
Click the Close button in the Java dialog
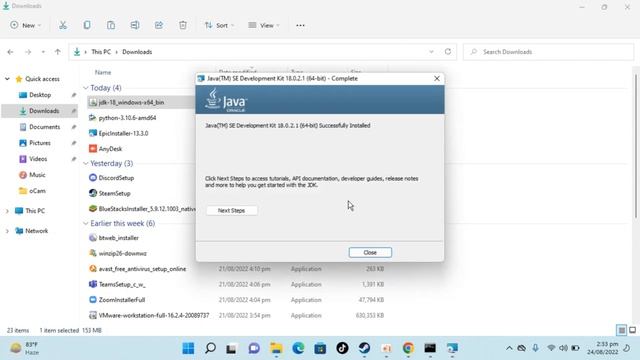tap(370, 253)
